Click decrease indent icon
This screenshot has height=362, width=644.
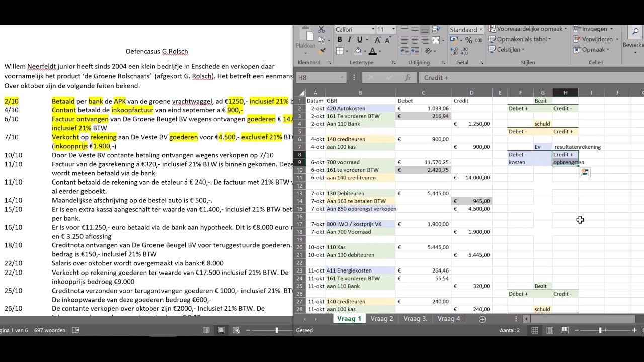click(405, 51)
